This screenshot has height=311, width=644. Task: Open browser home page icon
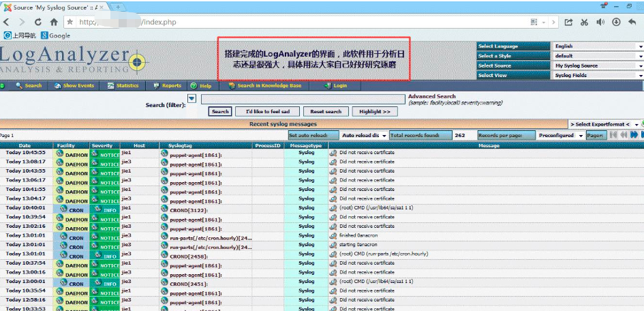click(x=54, y=23)
